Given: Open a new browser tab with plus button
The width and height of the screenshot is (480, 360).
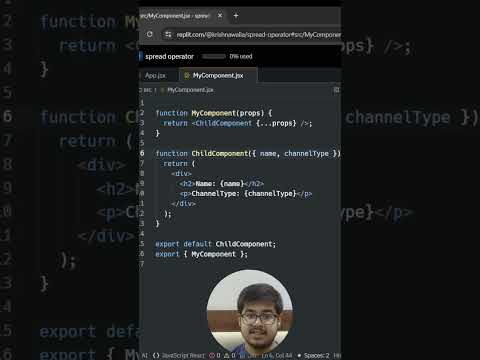Looking at the screenshot, I should 236,15.
